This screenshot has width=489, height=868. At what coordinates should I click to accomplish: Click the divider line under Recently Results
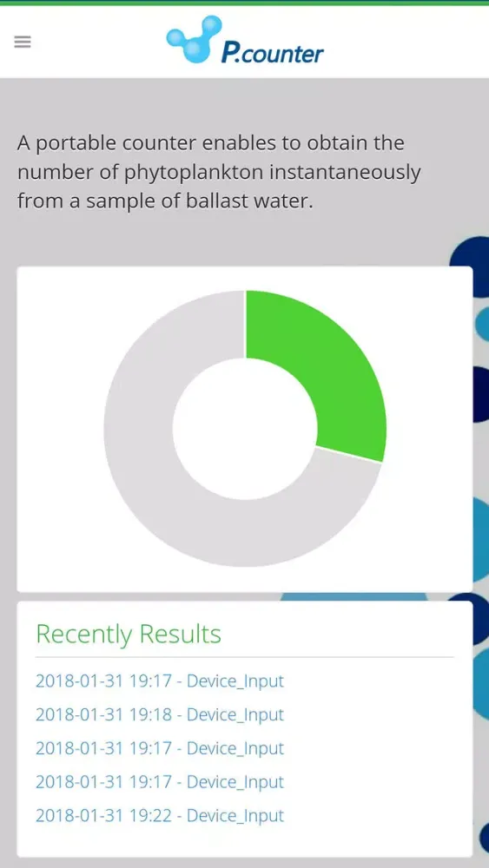244,657
